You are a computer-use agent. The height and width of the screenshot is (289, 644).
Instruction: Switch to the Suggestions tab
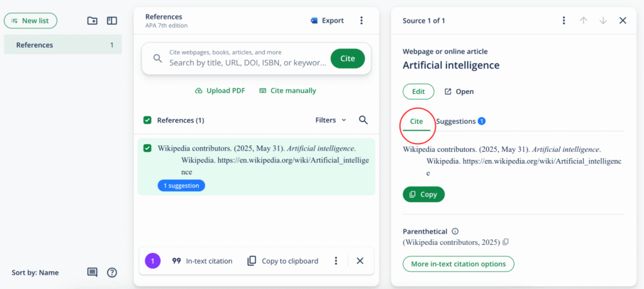(461, 122)
